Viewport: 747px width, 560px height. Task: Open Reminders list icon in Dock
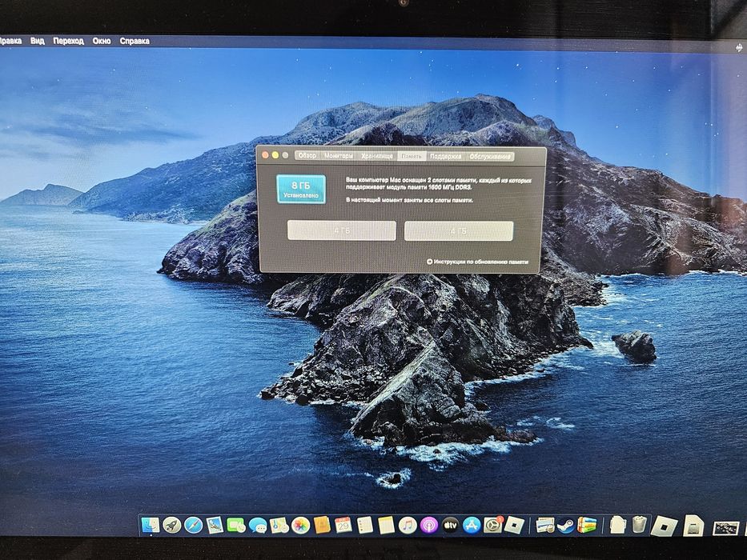click(x=365, y=526)
